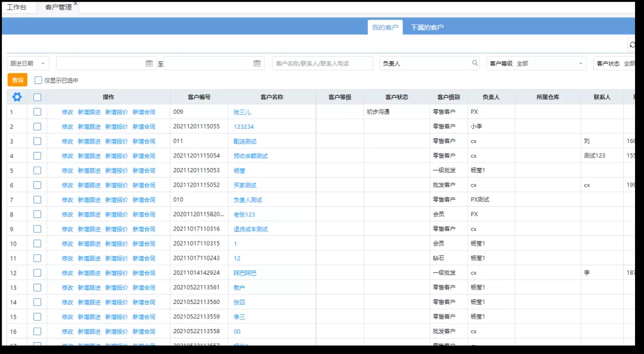Viewport: 644px width, 354px height.
Task: Open customer name link 负责人测试
Action: [247, 200]
